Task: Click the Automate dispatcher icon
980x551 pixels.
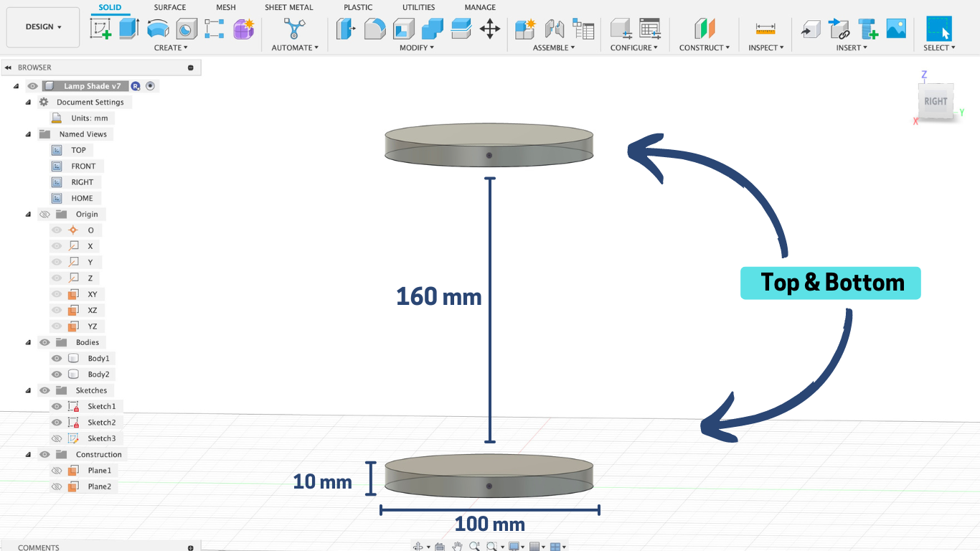Action: (x=294, y=29)
